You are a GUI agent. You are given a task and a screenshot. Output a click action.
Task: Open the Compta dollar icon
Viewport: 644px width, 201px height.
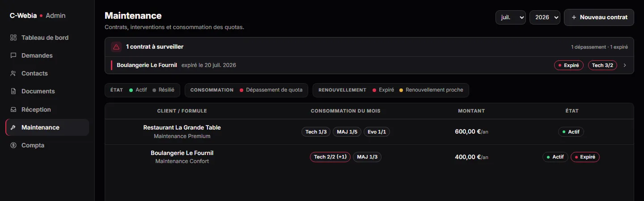tap(13, 145)
